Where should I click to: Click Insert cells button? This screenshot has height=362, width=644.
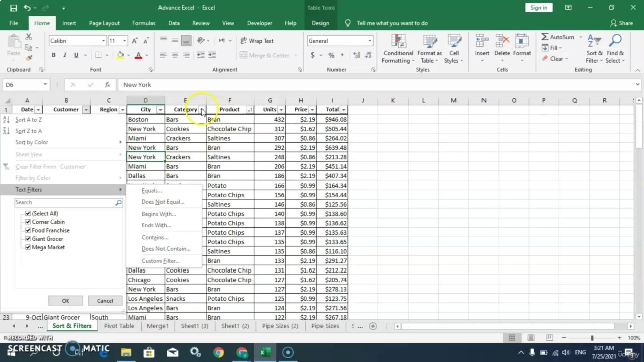(482, 49)
